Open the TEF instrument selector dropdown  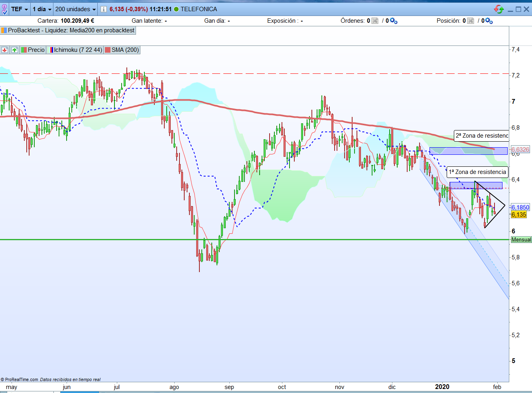[20, 9]
